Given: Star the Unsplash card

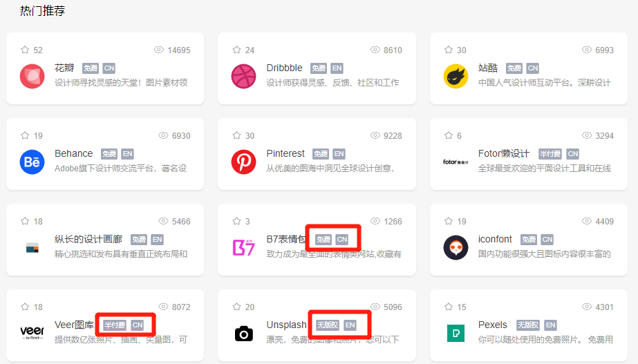Looking at the screenshot, I should 236,307.
